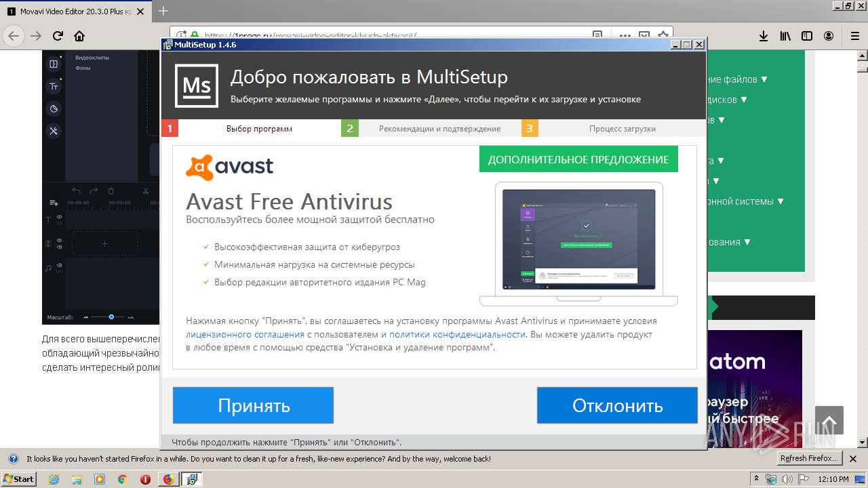868x488 pixels.
Task: Click the scroll-to-top arrow button
Action: click(x=829, y=420)
